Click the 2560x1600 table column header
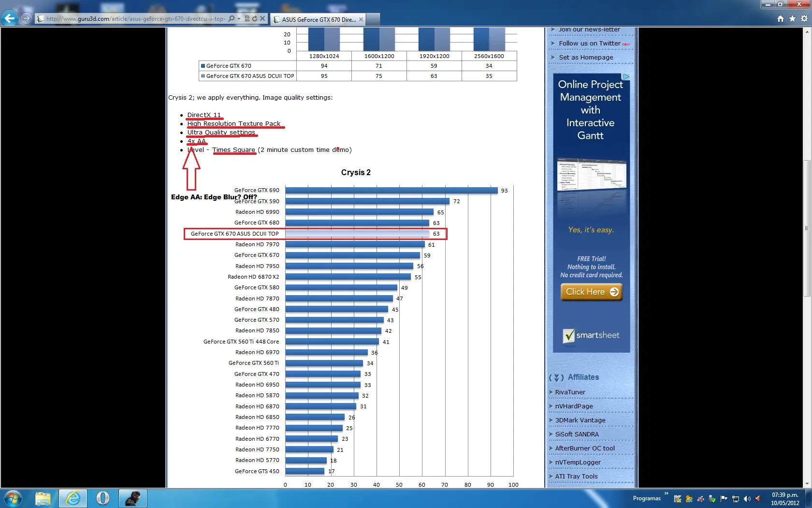The image size is (812, 508). 489,56
